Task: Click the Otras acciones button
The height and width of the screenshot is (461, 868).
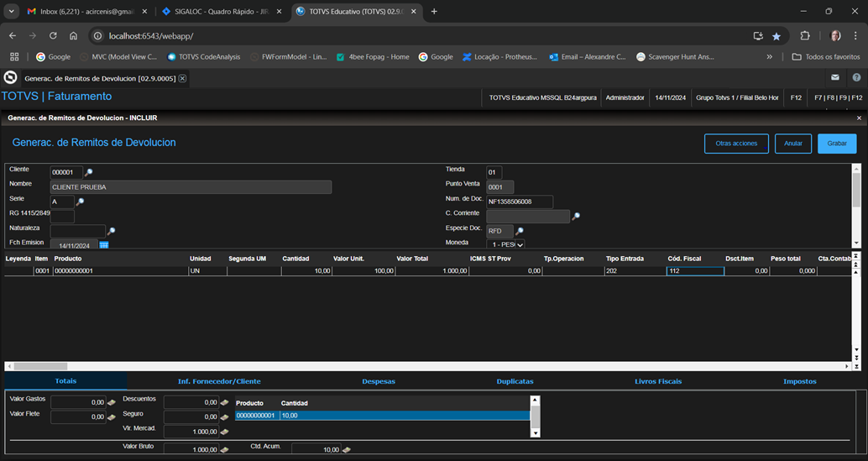Action: [x=736, y=144]
